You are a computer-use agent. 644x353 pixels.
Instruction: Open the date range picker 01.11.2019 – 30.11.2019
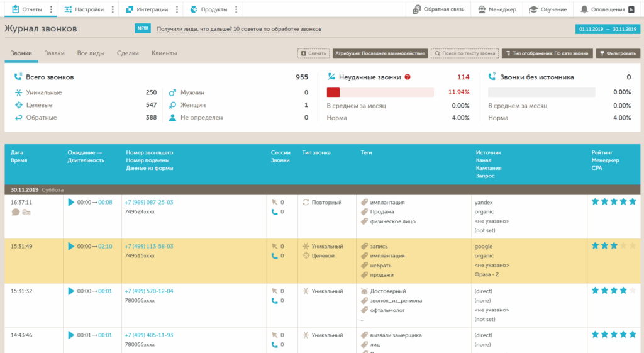coord(608,29)
